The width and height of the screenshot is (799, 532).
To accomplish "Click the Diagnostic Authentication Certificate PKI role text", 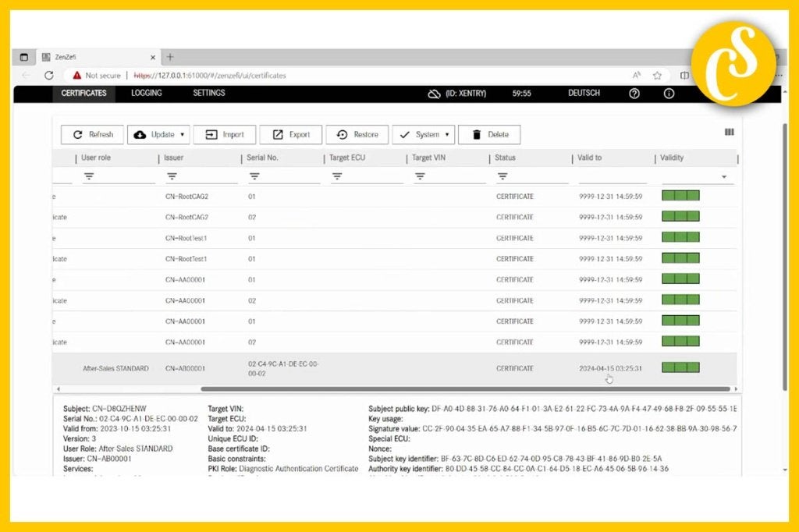I will [x=299, y=469].
